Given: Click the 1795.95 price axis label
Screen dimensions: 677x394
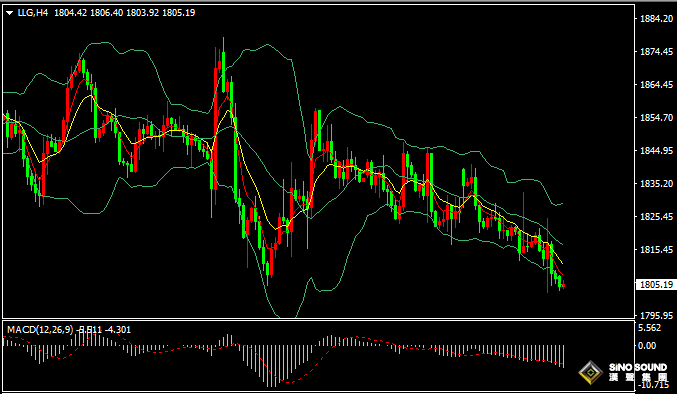Looking at the screenshot, I should [657, 315].
